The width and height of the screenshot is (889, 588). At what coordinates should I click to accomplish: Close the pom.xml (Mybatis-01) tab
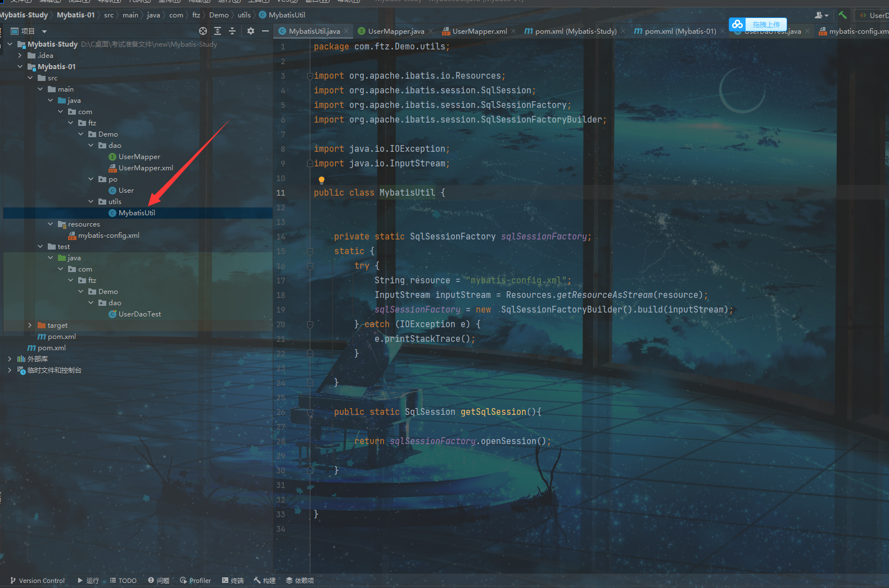[x=723, y=31]
